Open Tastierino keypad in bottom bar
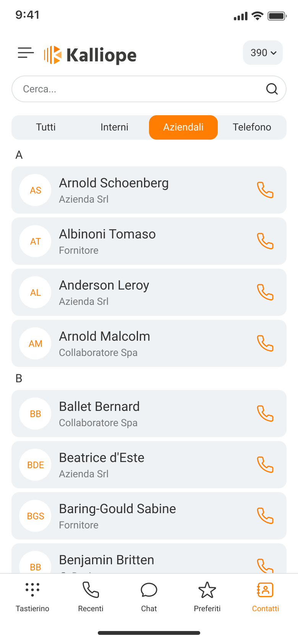This screenshot has width=298, height=644. tap(32, 597)
